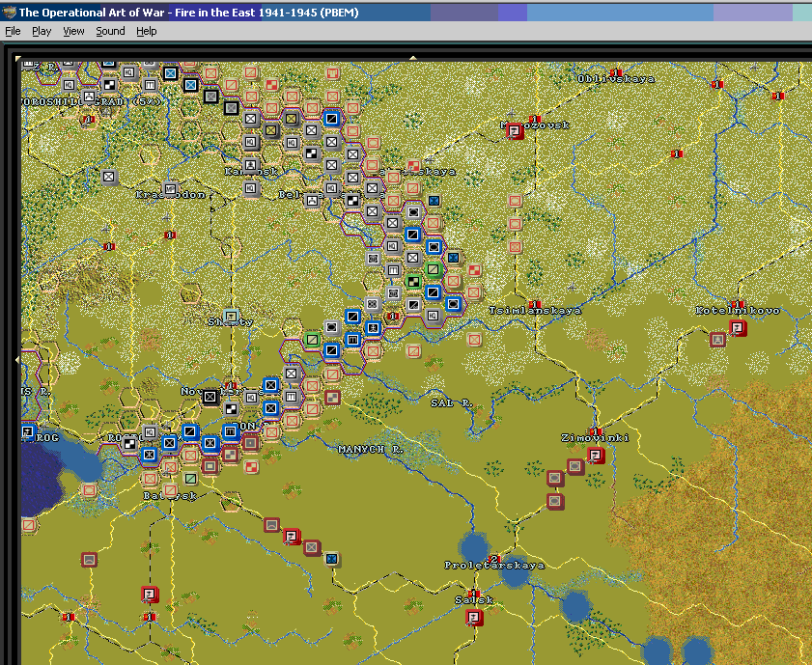Click the Morozovsk town label
812x665 pixels.
tap(535, 125)
